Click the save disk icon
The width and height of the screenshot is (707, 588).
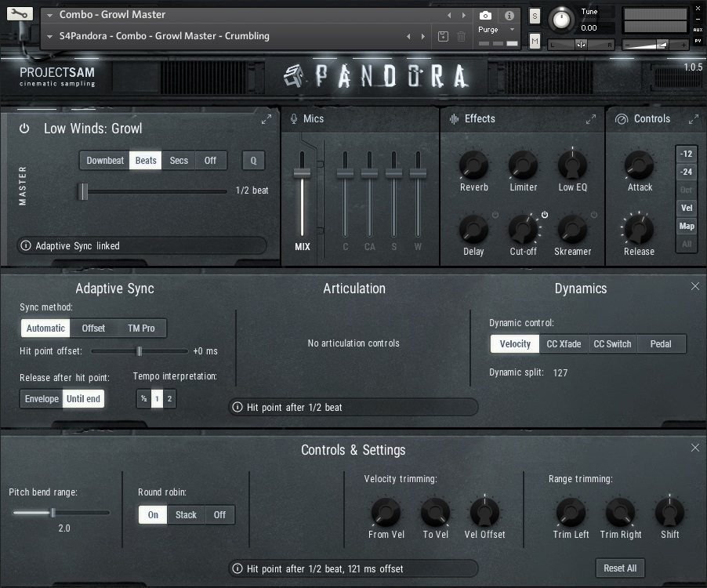tap(443, 36)
